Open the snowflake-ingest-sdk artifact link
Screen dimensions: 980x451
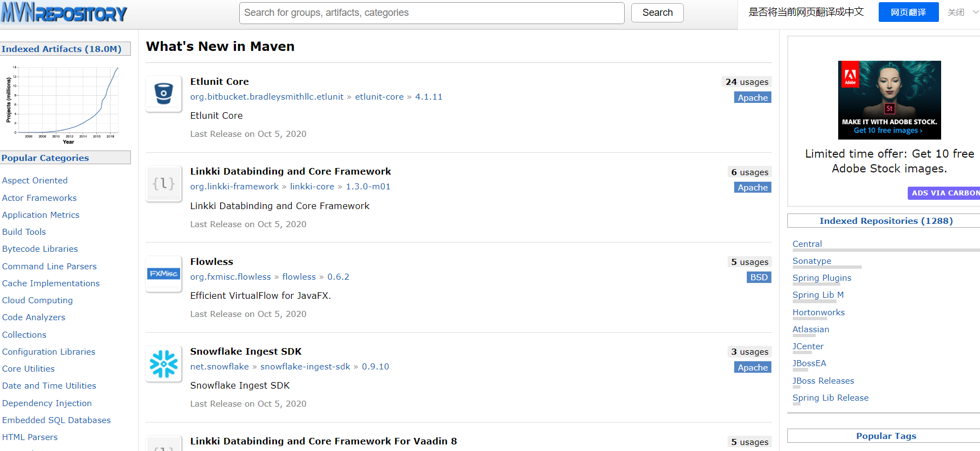[x=305, y=367]
